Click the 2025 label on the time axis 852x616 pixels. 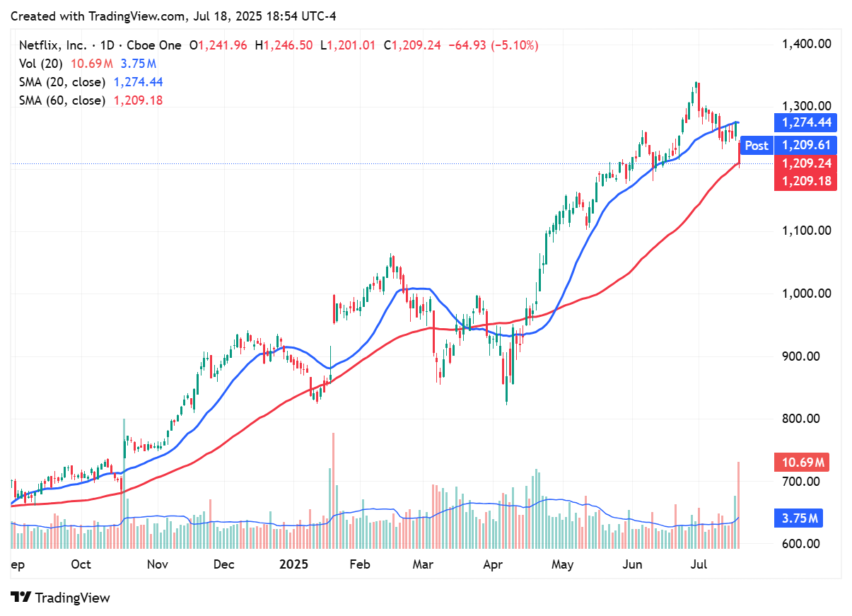pos(293,565)
